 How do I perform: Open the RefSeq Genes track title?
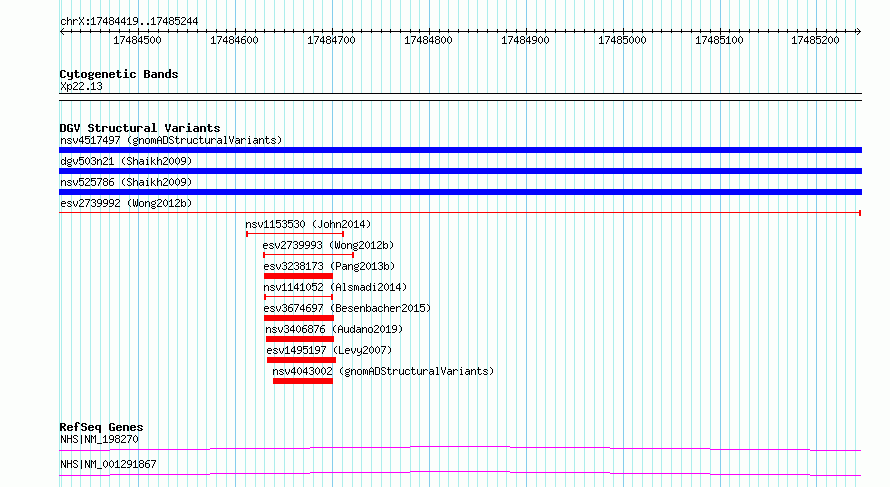click(101, 427)
